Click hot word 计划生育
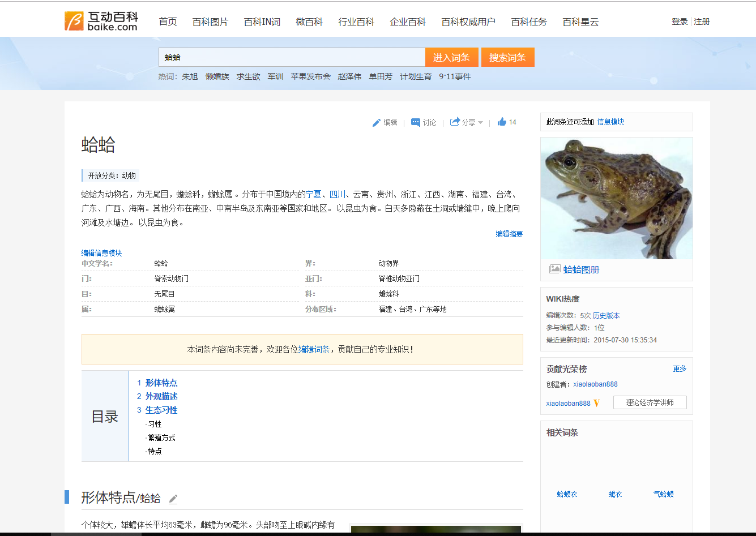 pos(416,76)
